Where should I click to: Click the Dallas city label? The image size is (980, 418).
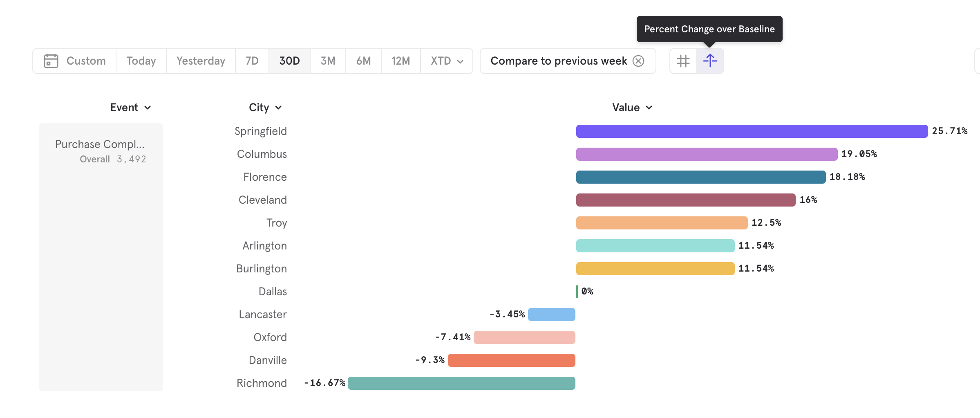273,291
